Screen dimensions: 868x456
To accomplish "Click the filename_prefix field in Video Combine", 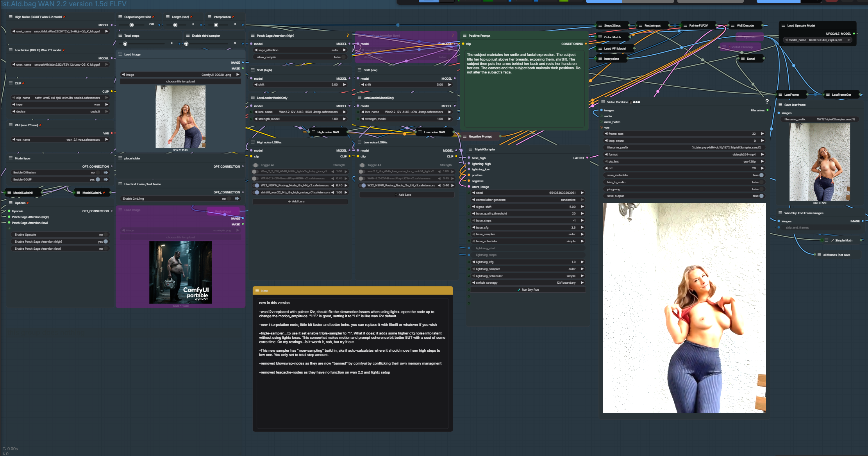I will [684, 147].
